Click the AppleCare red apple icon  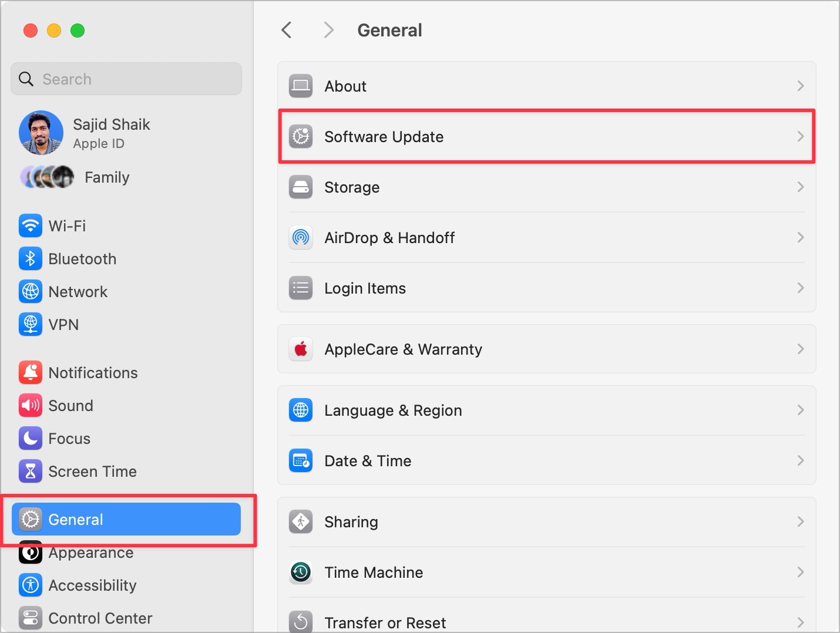(301, 349)
